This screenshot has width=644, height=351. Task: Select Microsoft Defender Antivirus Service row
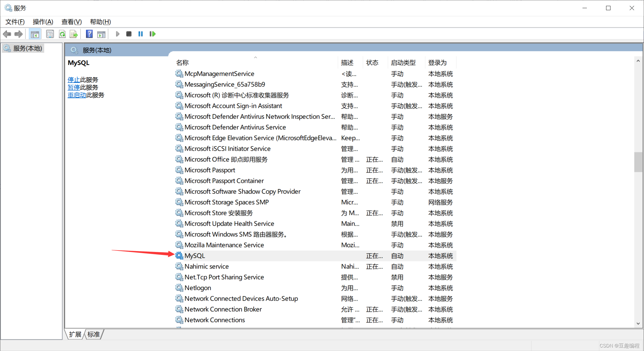[x=315, y=127]
